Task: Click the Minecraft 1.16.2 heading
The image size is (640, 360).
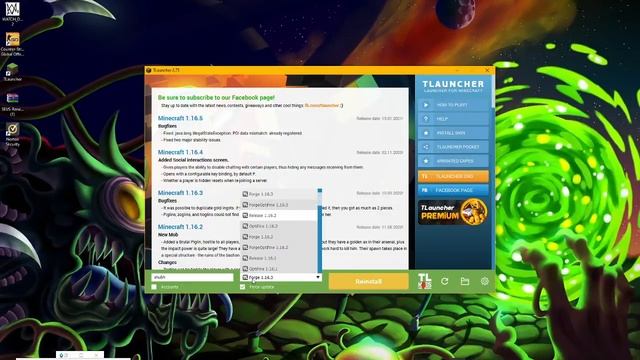Action: tap(180, 227)
